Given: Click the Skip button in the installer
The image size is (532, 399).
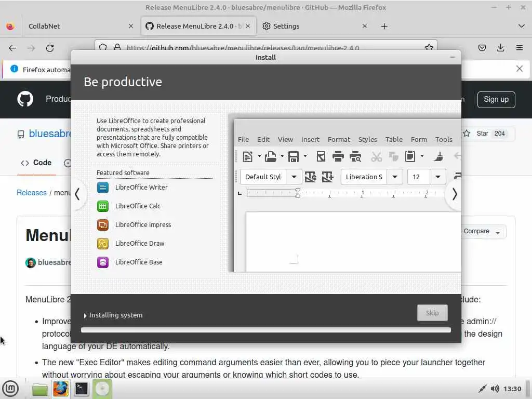Looking at the screenshot, I should click(432, 313).
